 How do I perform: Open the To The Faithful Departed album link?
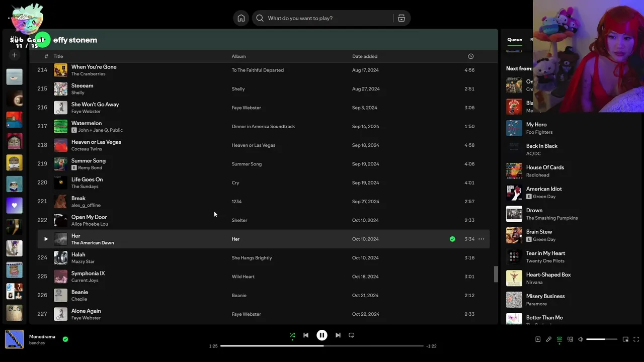coord(258,70)
